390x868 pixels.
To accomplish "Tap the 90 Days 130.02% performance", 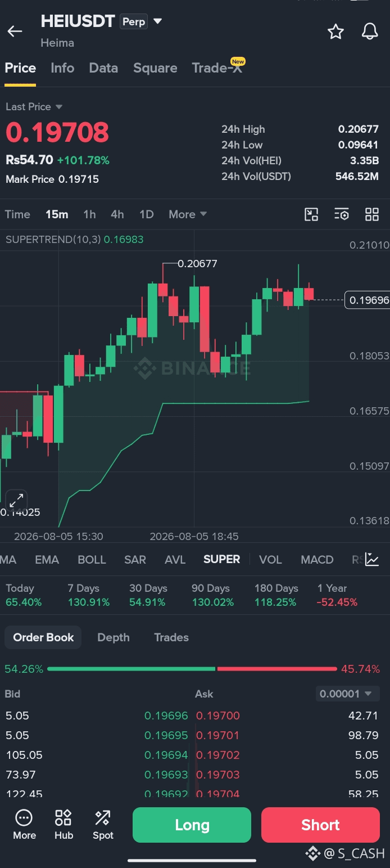I will (x=212, y=595).
